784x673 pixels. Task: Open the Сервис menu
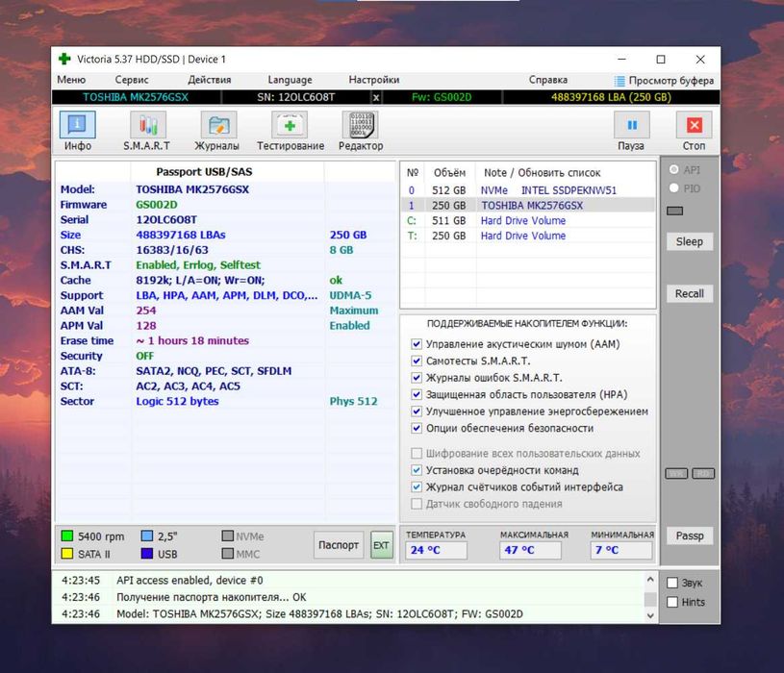[132, 80]
